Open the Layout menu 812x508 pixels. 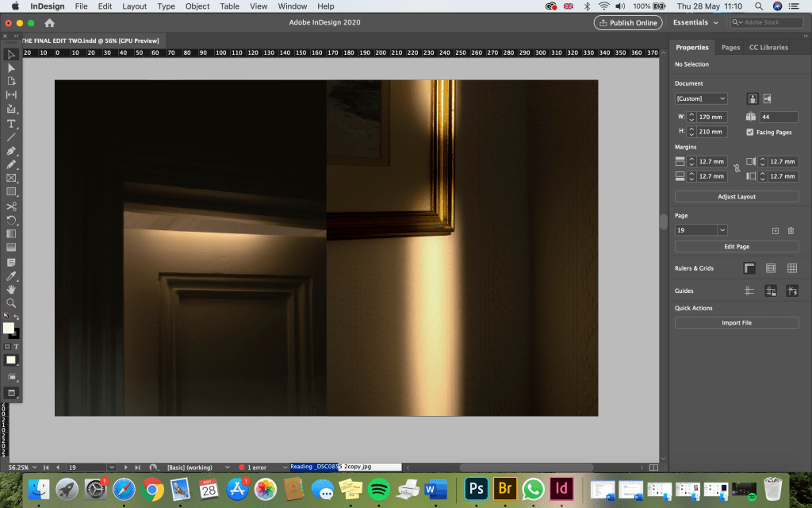tap(134, 6)
